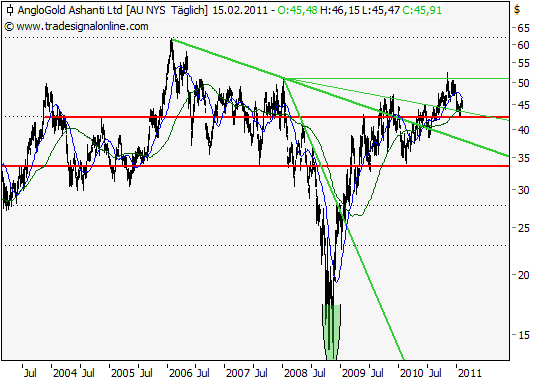Click the 2005 year label on time axis
This screenshot has height=380, width=533.
point(123,373)
